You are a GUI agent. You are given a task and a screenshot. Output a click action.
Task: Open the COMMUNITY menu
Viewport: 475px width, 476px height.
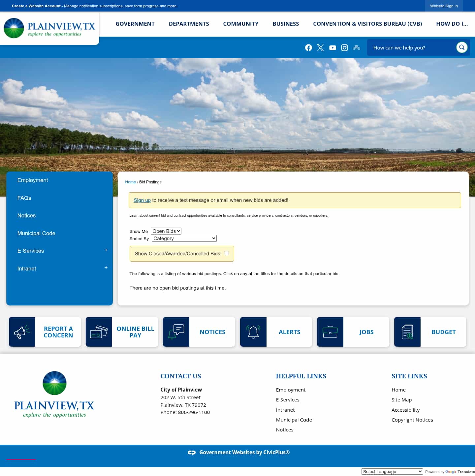point(241,24)
